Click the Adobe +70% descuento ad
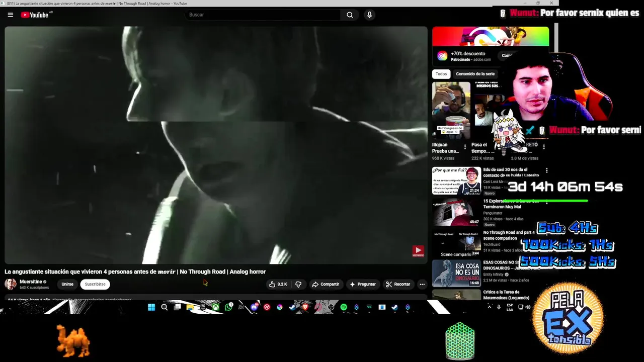The height and width of the screenshot is (362, 644). [x=468, y=53]
